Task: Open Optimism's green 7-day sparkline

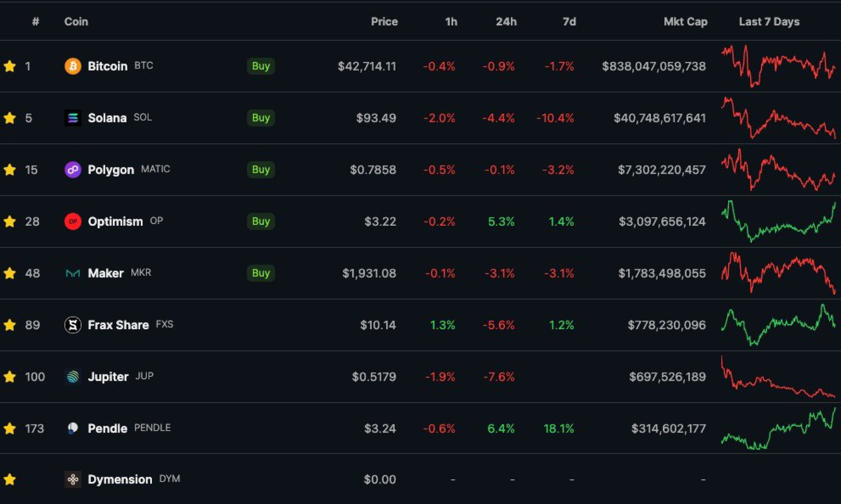Action: [x=779, y=221]
